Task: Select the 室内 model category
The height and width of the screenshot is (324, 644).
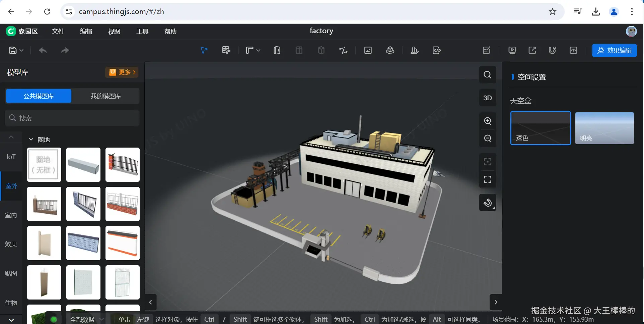Action: (x=11, y=215)
